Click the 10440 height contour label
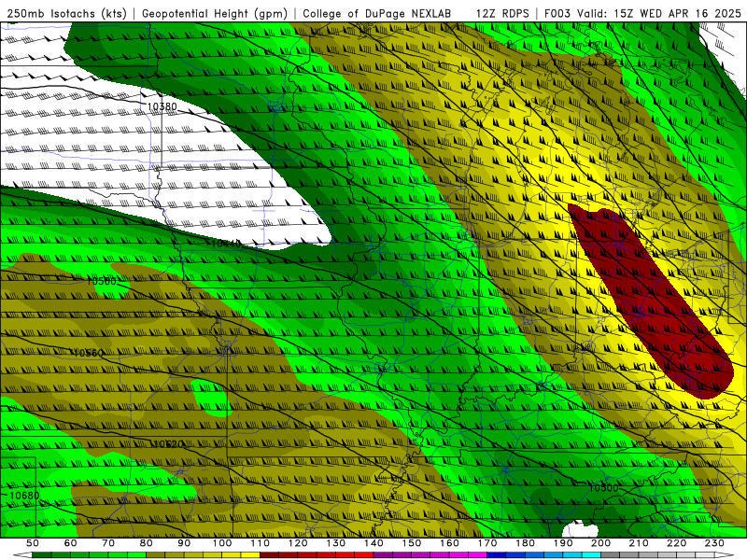 (x=226, y=244)
